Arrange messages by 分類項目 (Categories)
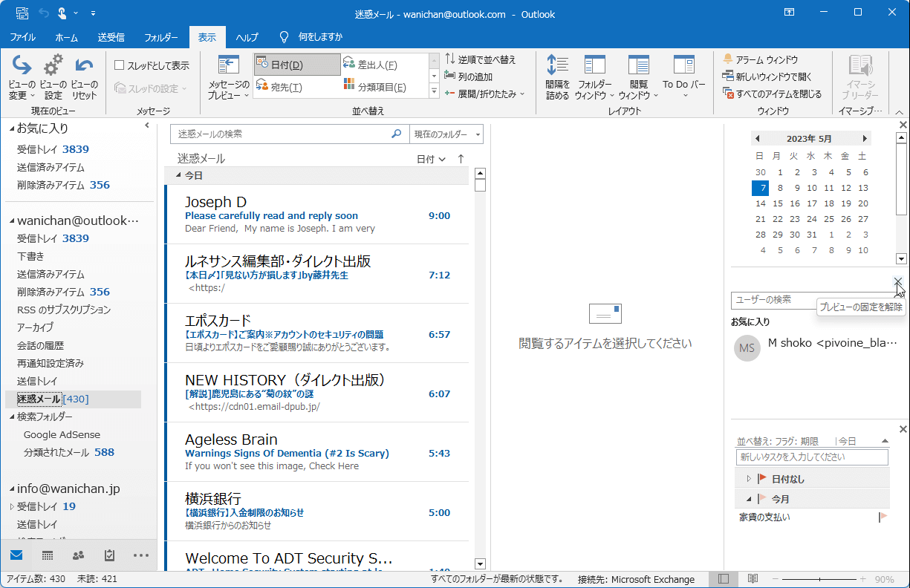This screenshot has width=910, height=588. pyautogui.click(x=384, y=87)
